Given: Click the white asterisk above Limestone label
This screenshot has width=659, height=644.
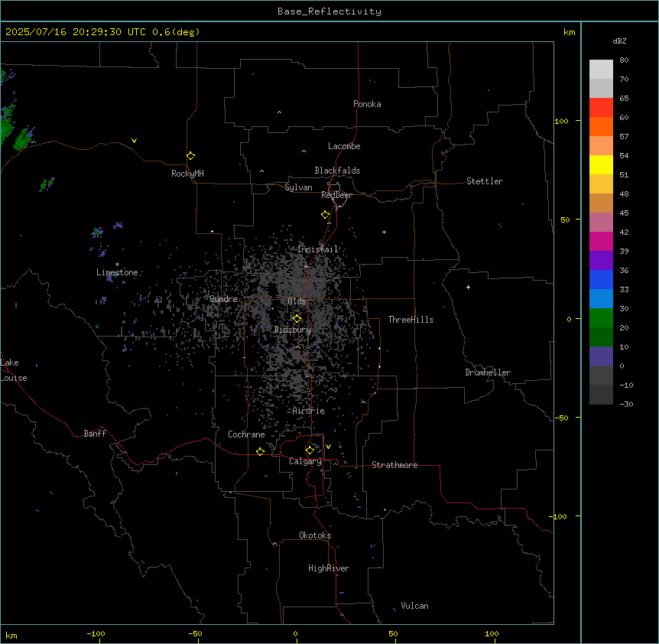Looking at the screenshot, I should (x=117, y=265).
